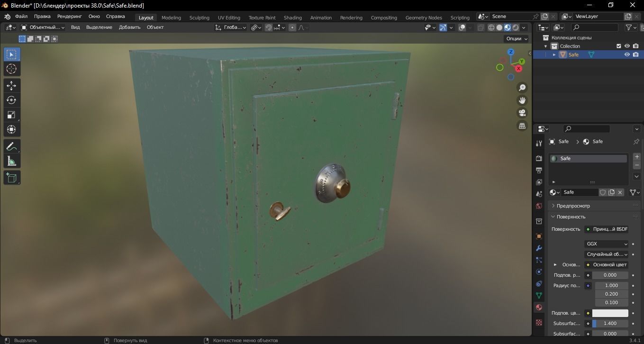Viewport: 644px width, 344px height.
Task: Open the outliner filter dropdown
Action: 631,27
